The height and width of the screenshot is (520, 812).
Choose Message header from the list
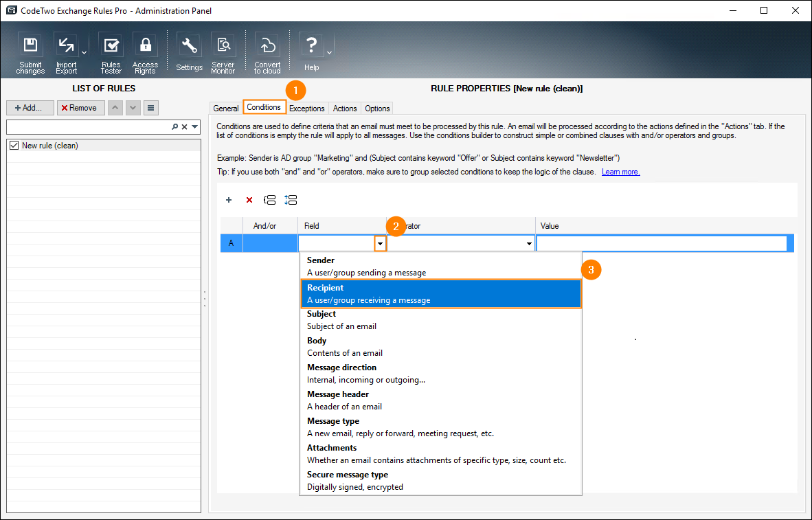click(441, 400)
